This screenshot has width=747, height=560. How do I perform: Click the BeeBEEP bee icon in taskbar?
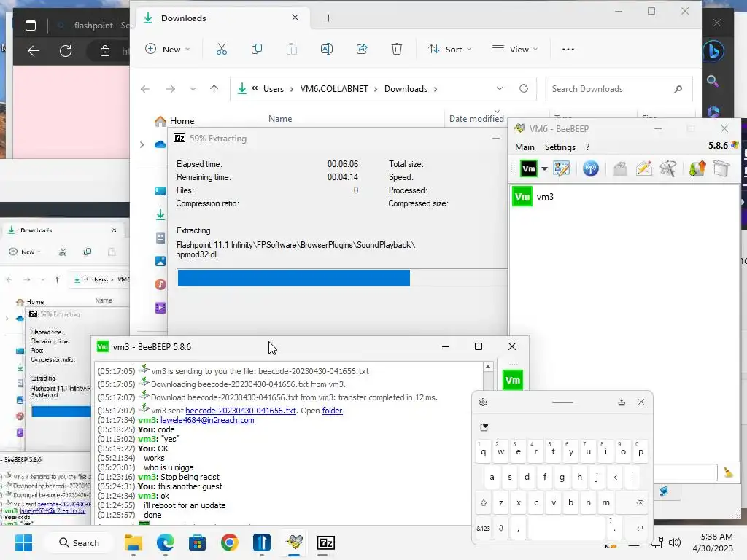click(294, 542)
